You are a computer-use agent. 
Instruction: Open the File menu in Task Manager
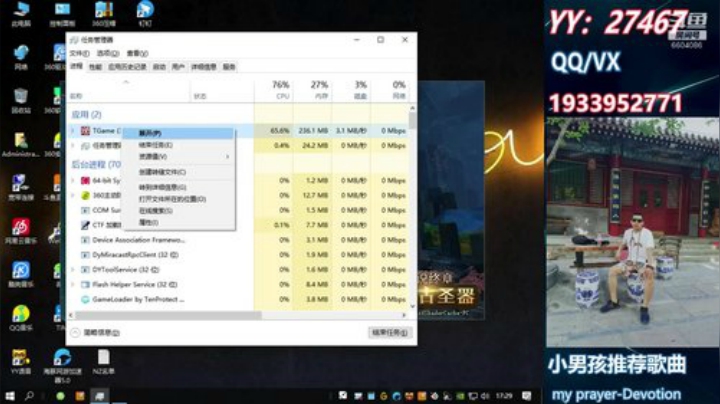79,53
